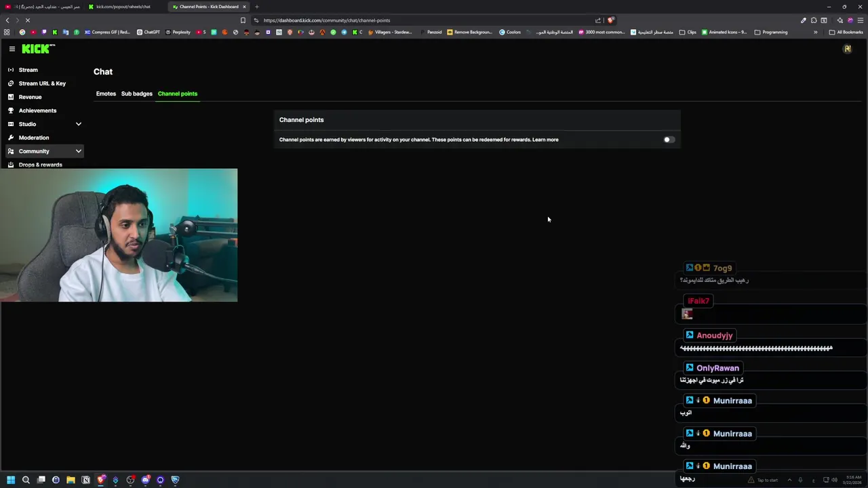Click the volume icon in system tray
Image resolution: width=868 pixels, height=488 pixels.
(835, 480)
